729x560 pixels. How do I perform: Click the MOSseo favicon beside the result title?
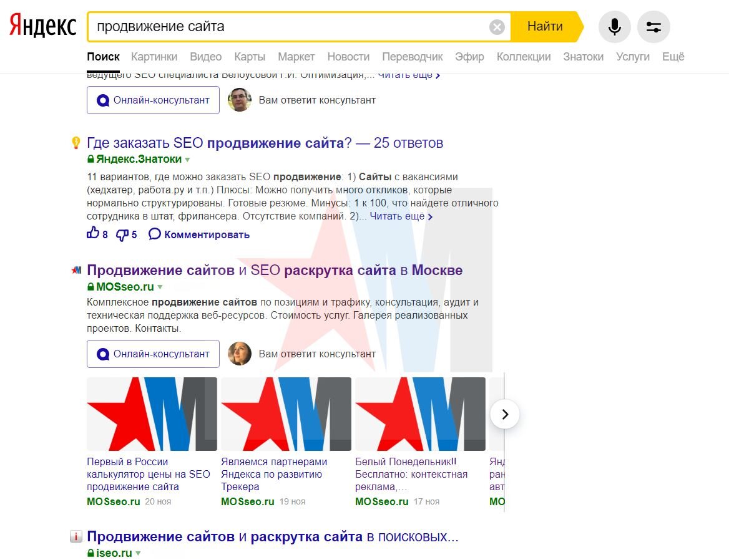click(x=76, y=270)
